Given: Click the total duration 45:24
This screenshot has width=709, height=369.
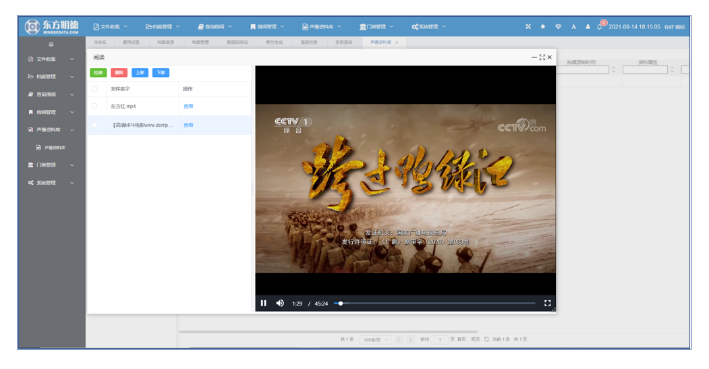Looking at the screenshot, I should pyautogui.click(x=321, y=303).
